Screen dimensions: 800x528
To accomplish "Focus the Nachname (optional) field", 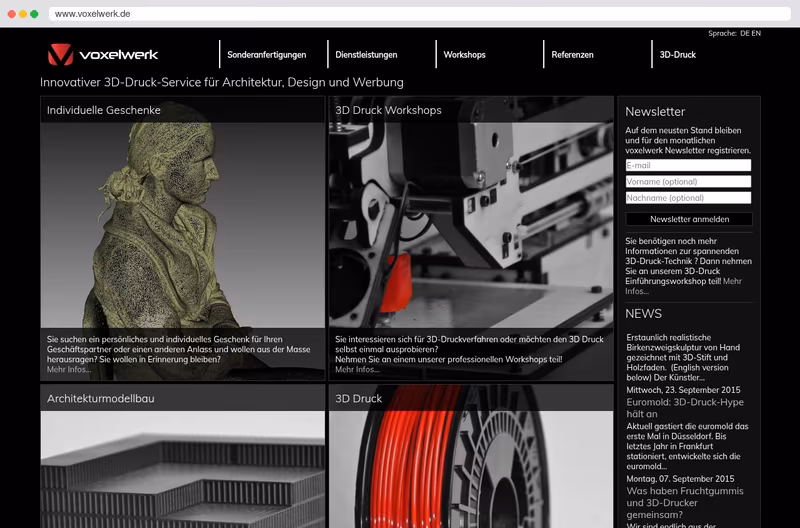I will click(688, 198).
